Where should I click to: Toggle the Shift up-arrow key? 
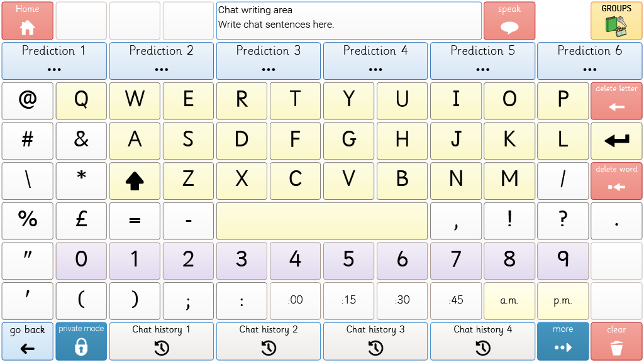pyautogui.click(x=135, y=181)
